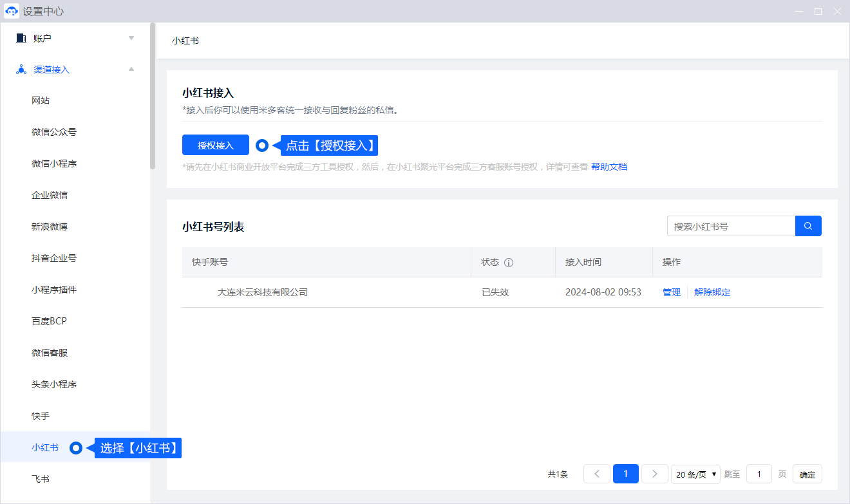Viewport: 850px width, 504px height.
Task: Click the 账户 building icon
Action: click(x=21, y=38)
